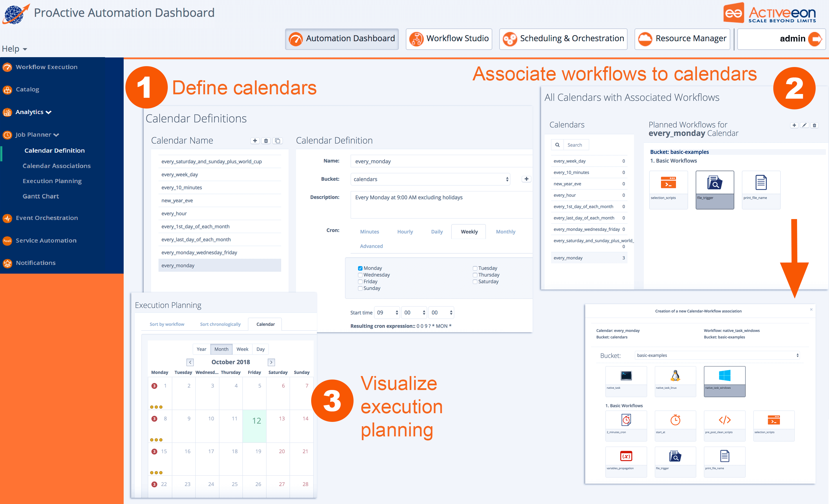Delete planned workflow association trash icon
The height and width of the screenshot is (504, 829).
(814, 125)
